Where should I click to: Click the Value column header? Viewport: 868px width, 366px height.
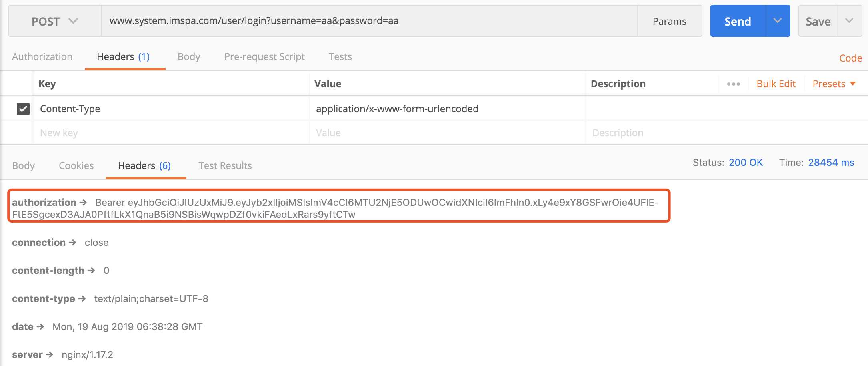(x=328, y=84)
